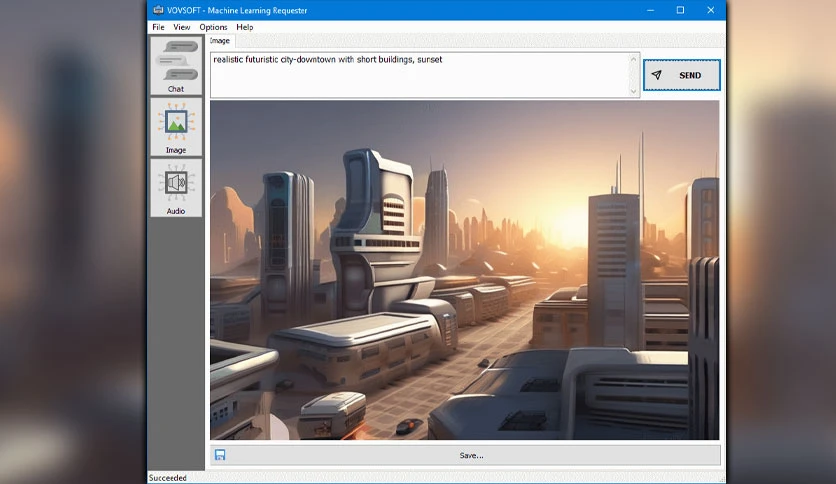Select the Image generation sidebar icon

(176, 127)
